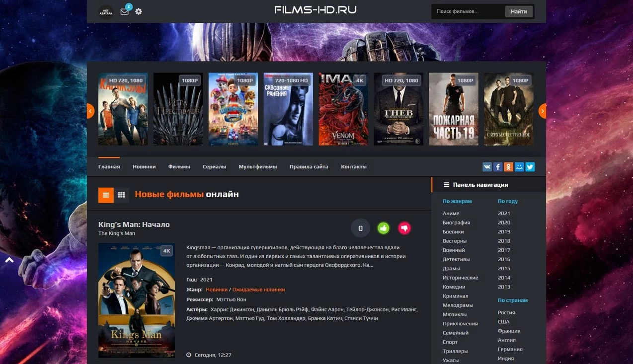The height and width of the screenshot is (364, 633).
Task: Click the 'По жанрам' heading
Action: click(x=457, y=201)
